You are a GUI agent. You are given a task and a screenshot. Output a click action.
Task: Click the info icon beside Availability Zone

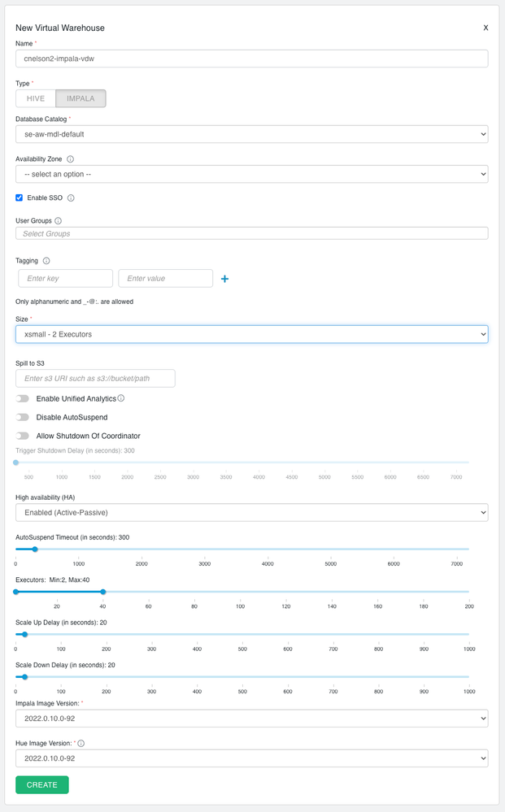tap(71, 160)
